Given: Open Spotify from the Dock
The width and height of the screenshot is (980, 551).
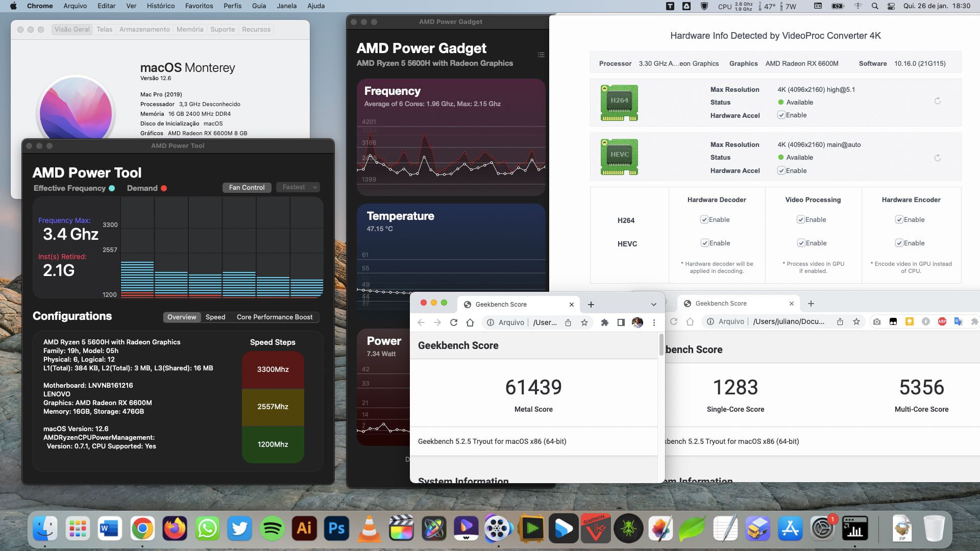Looking at the screenshot, I should (x=272, y=529).
